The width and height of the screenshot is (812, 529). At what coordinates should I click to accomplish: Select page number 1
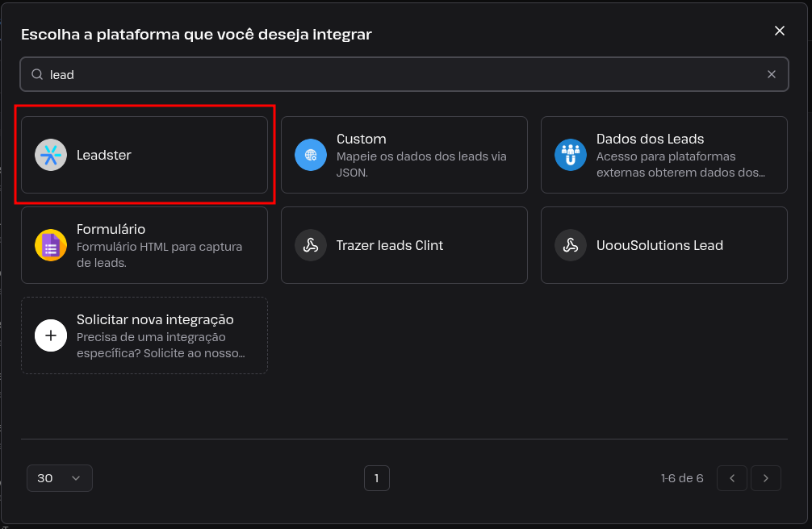click(x=376, y=478)
